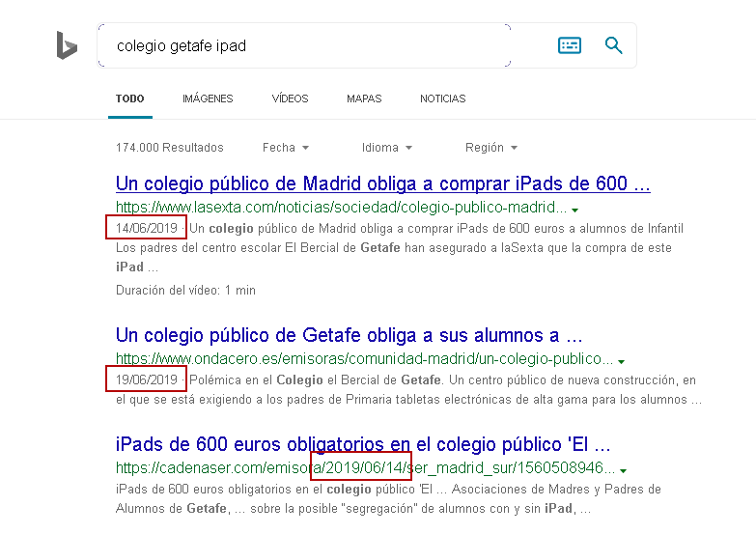Click the date '19/06/2019' in second result
This screenshot has height=534, width=756.
pos(147,379)
